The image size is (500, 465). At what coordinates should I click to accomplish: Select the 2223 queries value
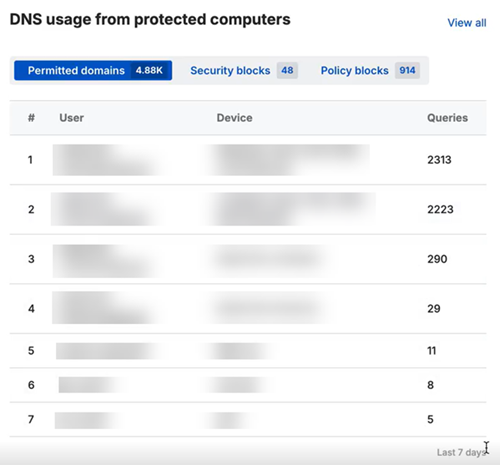pyautogui.click(x=440, y=209)
